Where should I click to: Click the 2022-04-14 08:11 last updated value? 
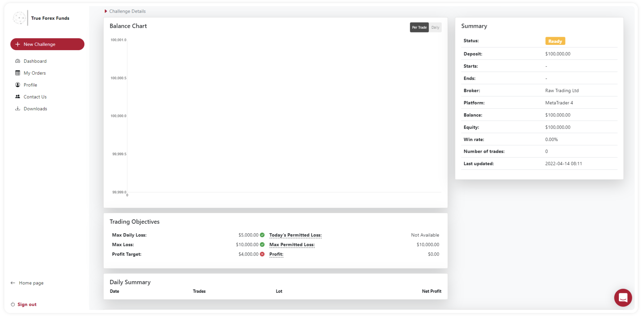[563, 164]
